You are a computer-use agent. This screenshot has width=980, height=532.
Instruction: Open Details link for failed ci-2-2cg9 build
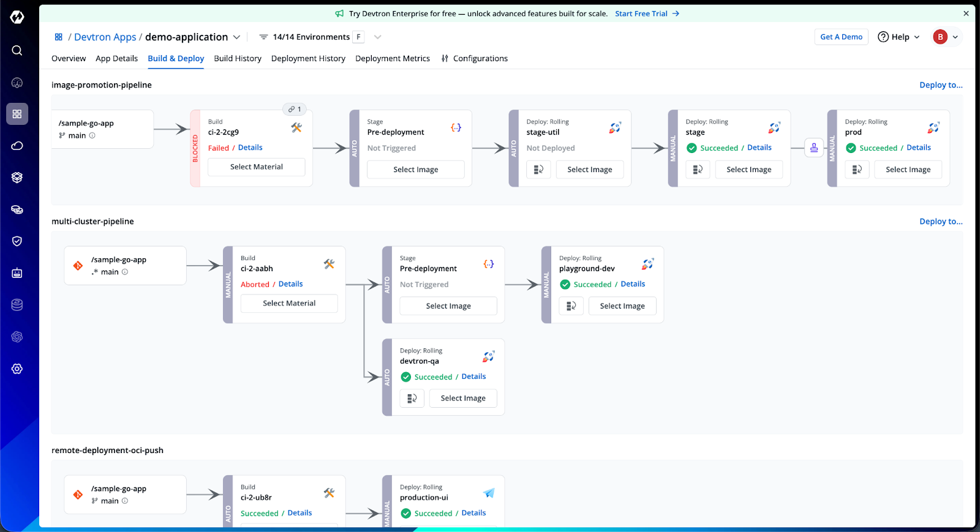[x=250, y=148]
